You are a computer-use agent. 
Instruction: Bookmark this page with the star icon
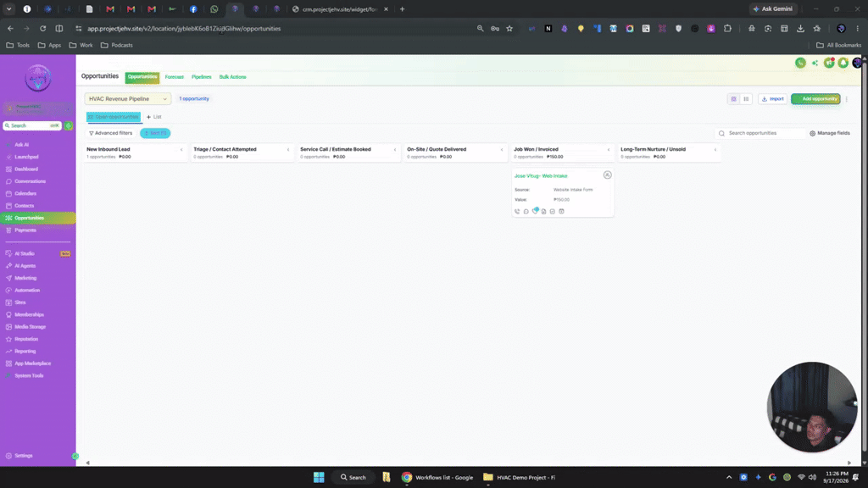(x=509, y=28)
